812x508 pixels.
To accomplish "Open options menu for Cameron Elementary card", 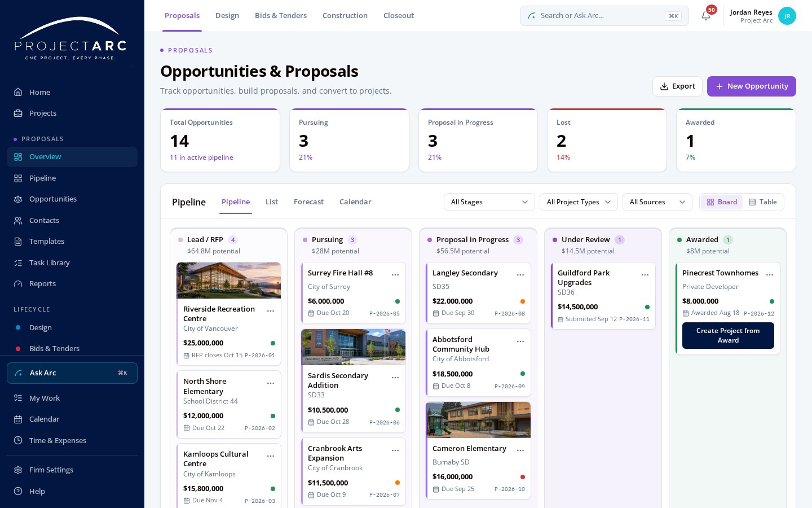I will click(x=520, y=450).
